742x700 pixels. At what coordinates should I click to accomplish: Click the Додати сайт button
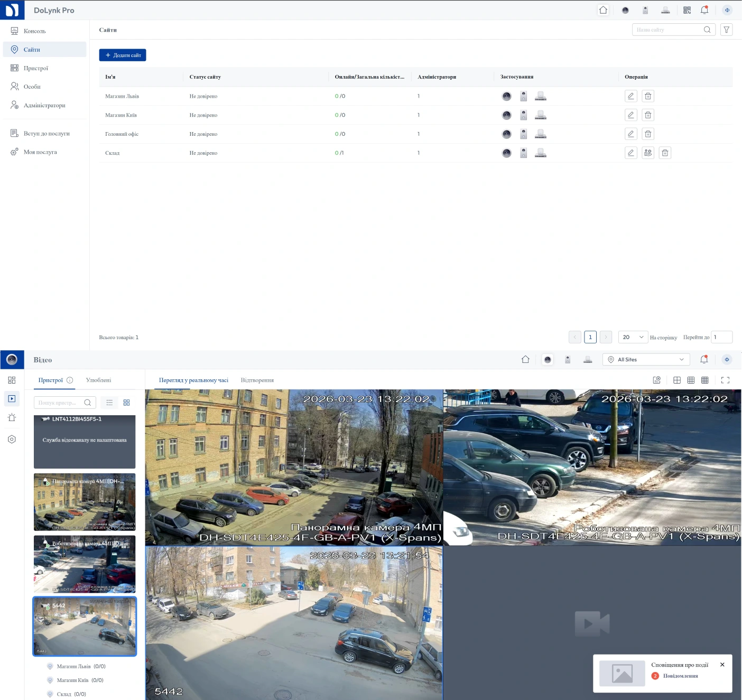click(x=123, y=55)
